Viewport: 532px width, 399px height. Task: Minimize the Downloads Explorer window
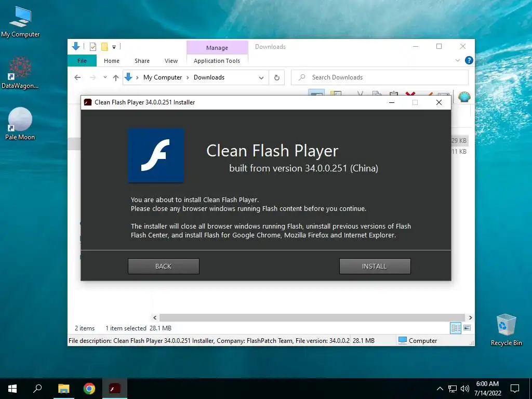click(415, 46)
